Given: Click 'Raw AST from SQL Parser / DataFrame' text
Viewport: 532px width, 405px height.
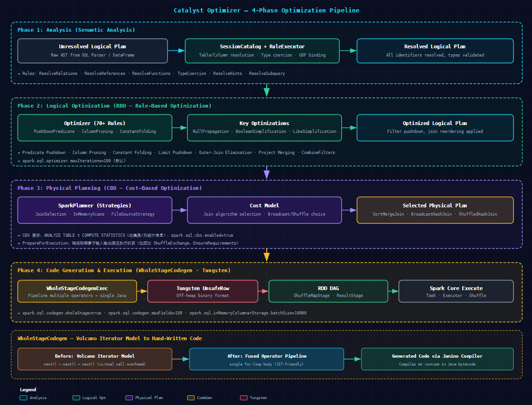Looking at the screenshot, I should tap(92, 55).
